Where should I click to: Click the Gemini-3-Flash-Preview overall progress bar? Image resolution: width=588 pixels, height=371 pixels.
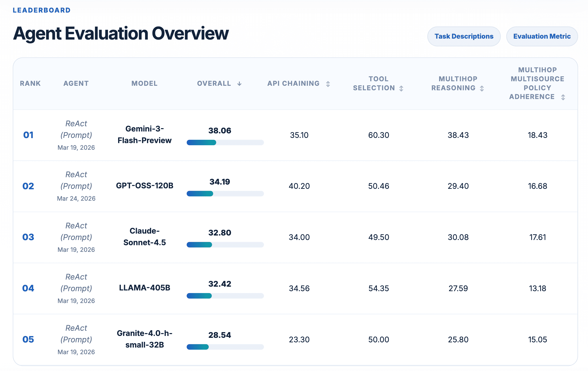point(225,142)
